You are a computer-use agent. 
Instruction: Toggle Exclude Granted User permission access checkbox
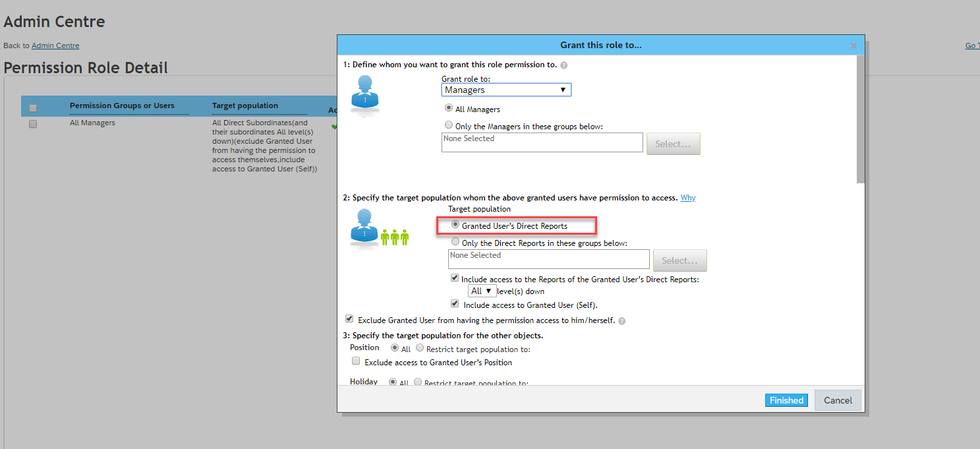[x=349, y=319]
